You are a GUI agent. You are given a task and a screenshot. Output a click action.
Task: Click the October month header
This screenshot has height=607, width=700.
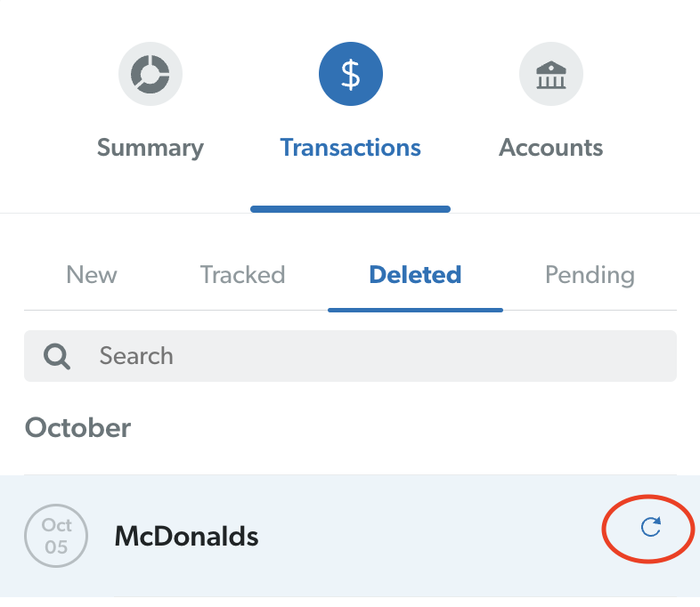[78, 428]
